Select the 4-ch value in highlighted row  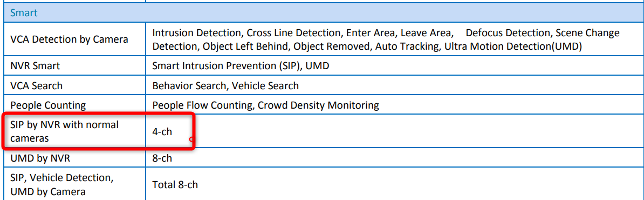point(162,132)
